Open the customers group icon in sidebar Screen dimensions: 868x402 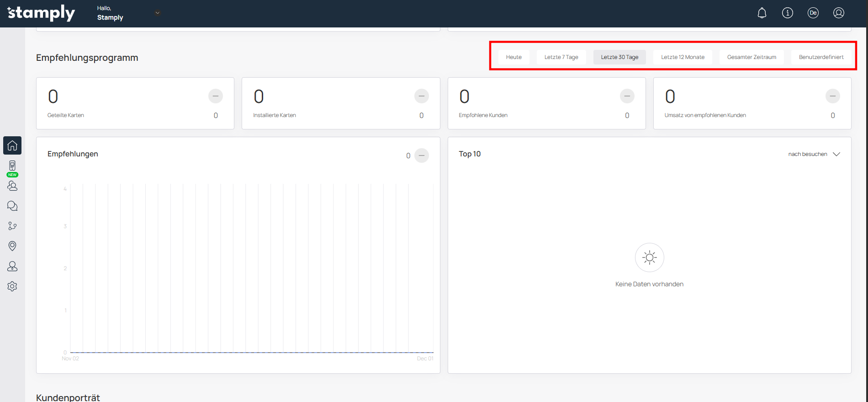point(12,186)
